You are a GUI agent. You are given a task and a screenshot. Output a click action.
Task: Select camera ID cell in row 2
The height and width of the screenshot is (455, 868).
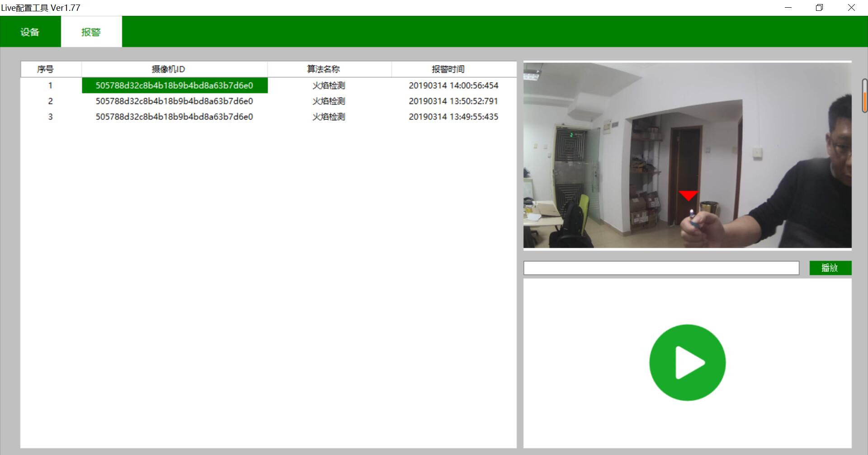tap(175, 101)
